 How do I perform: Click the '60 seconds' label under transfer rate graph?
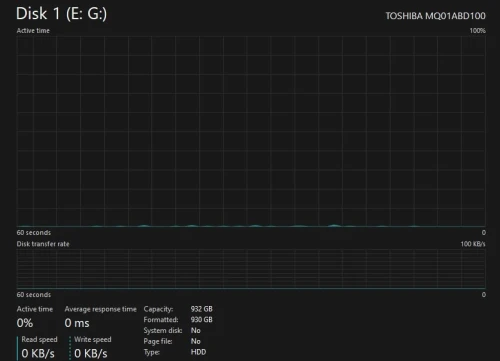(x=34, y=295)
